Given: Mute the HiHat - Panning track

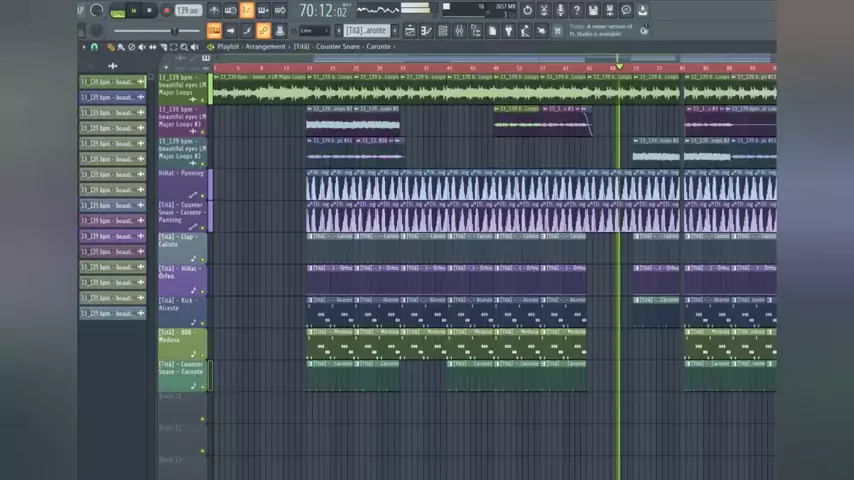Looking at the screenshot, I should click(x=203, y=196).
